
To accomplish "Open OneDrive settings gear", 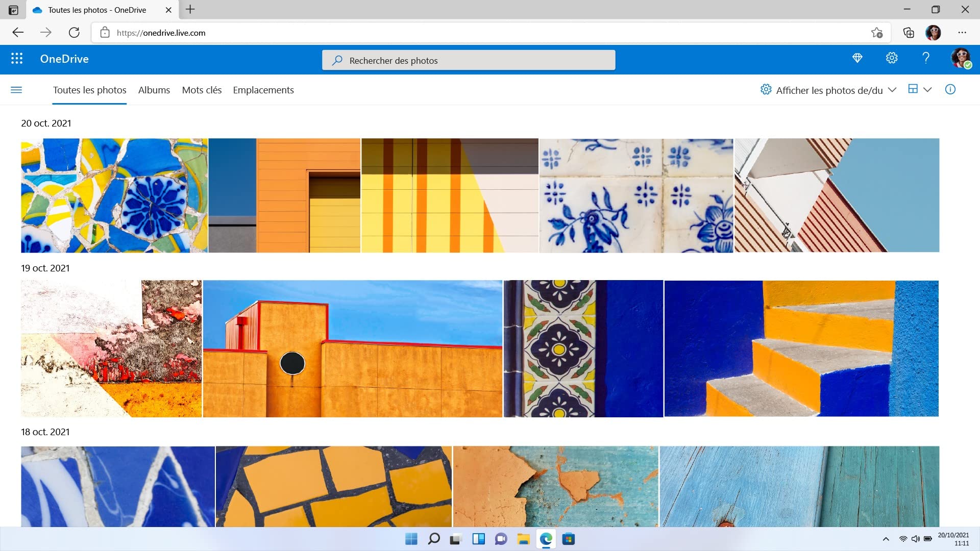I will (x=892, y=58).
